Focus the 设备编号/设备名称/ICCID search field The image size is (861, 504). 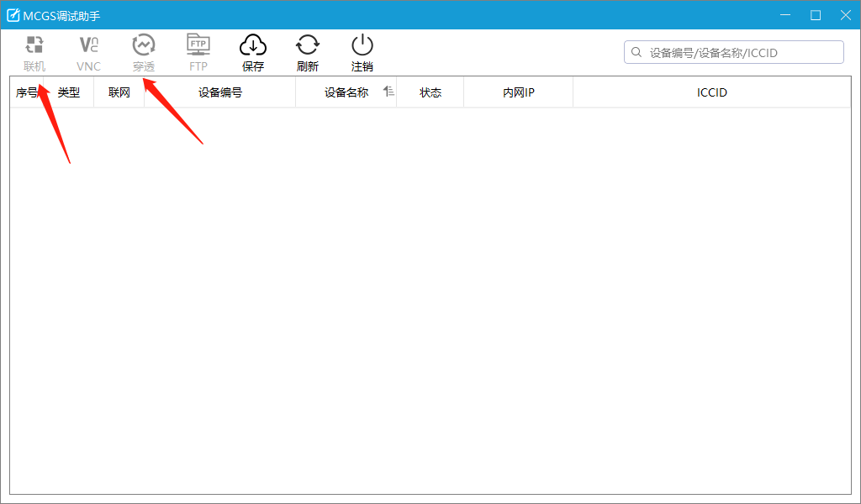click(x=733, y=52)
